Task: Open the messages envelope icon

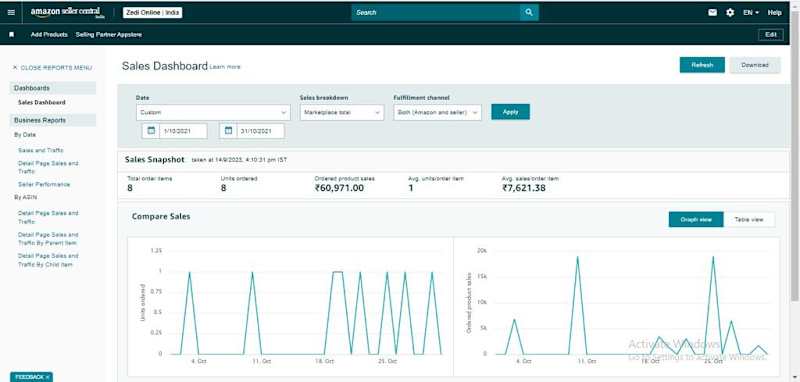Action: 713,12
